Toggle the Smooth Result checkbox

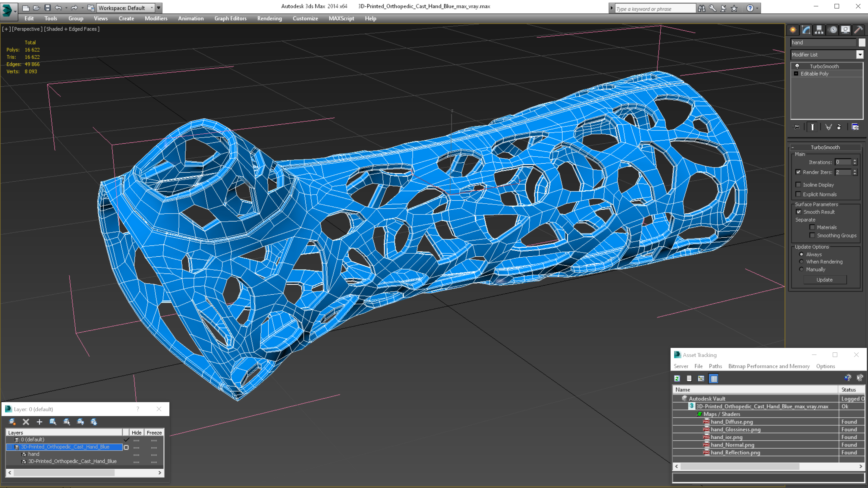pos(799,212)
